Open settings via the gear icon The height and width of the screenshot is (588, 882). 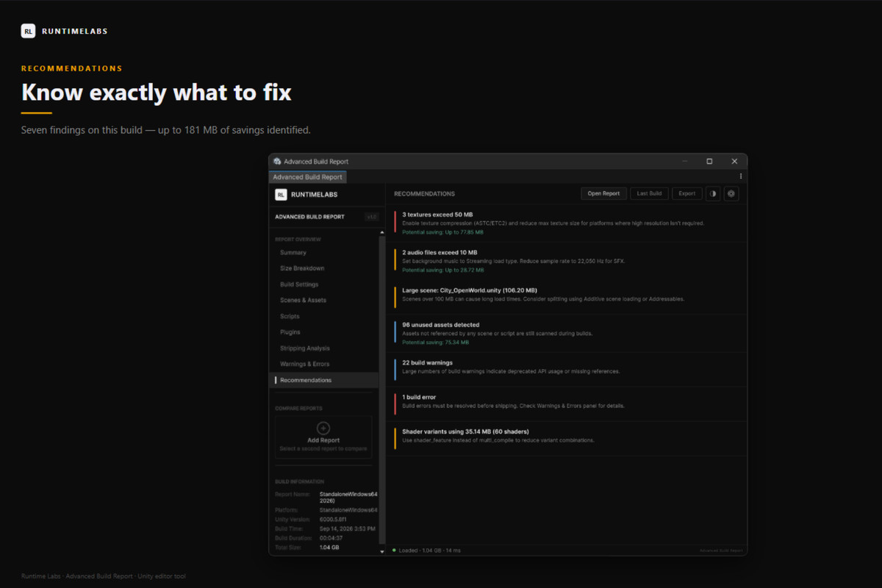[731, 193]
